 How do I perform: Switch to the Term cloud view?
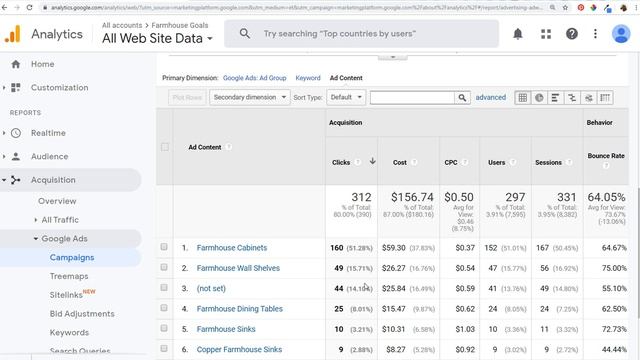[589, 98]
